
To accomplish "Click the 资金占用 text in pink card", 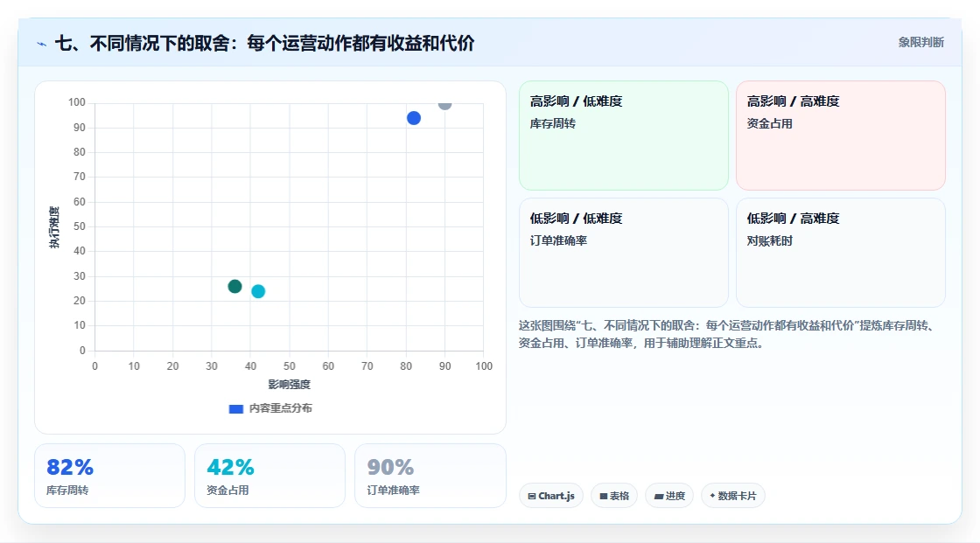I will click(x=769, y=123).
